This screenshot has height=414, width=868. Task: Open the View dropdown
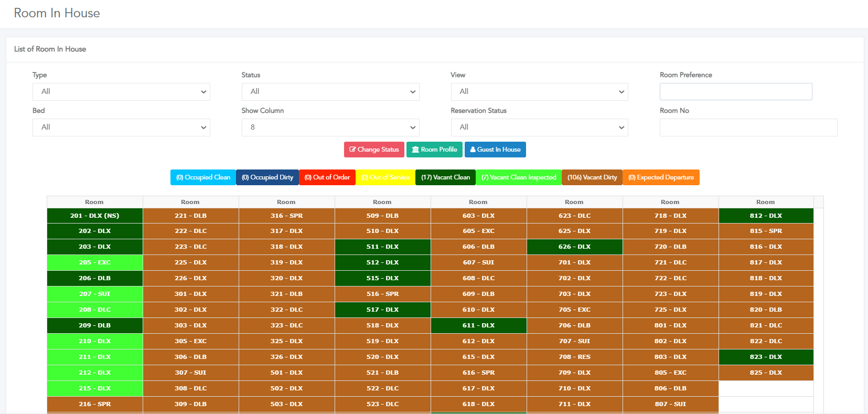(539, 92)
